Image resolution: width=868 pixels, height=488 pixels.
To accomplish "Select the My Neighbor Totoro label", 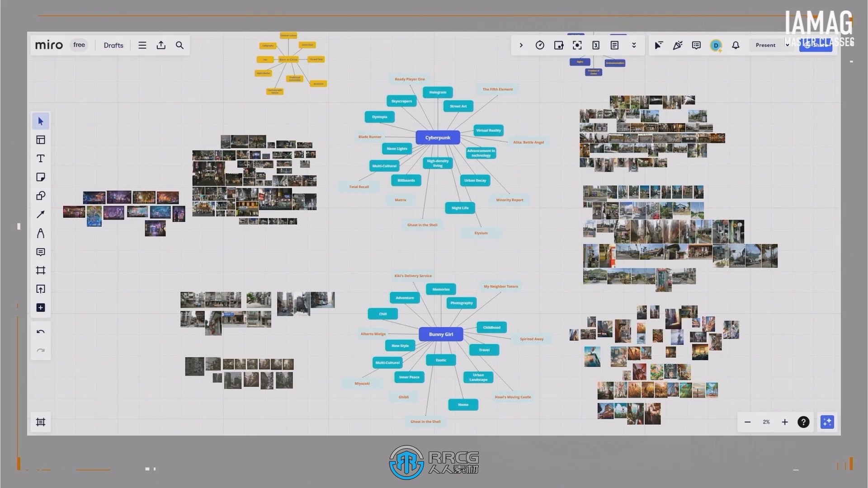I will pyautogui.click(x=501, y=286).
